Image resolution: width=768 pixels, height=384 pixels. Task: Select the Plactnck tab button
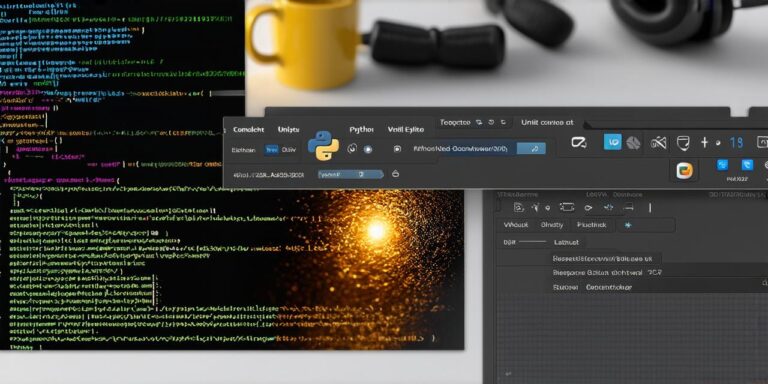pyautogui.click(x=592, y=225)
